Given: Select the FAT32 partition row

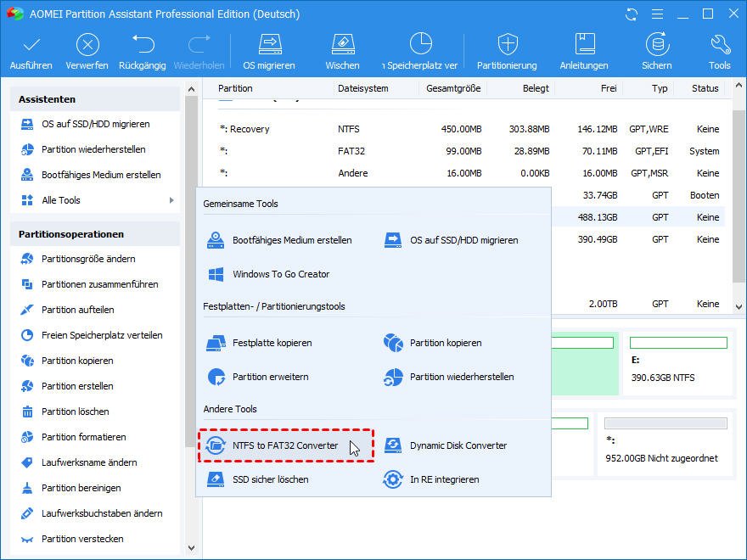Looking at the screenshot, I should (x=469, y=151).
